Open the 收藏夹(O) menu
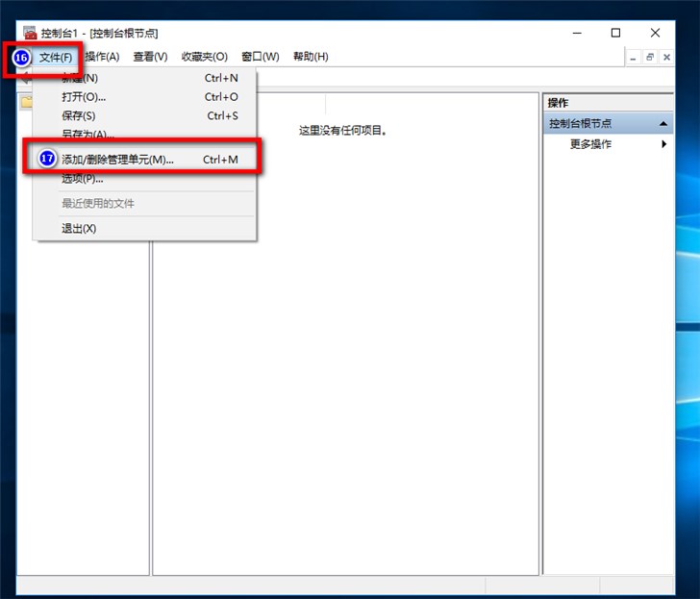700x599 pixels. 205,57
